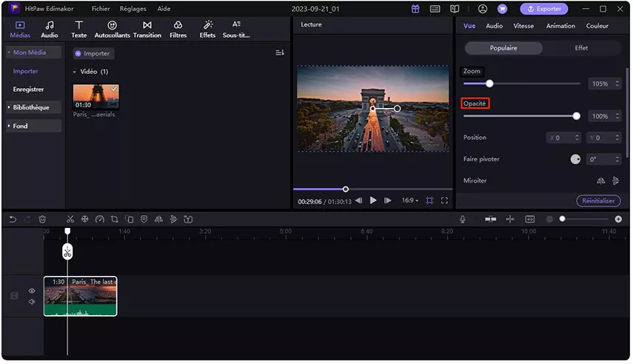The width and height of the screenshot is (633, 364).
Task: Open the Médias panel
Action: click(x=20, y=30)
